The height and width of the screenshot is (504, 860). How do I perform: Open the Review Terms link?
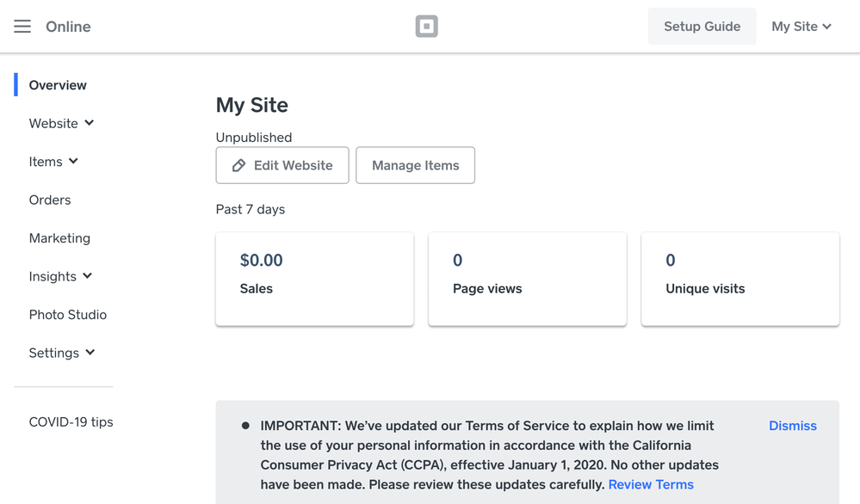pyautogui.click(x=650, y=484)
